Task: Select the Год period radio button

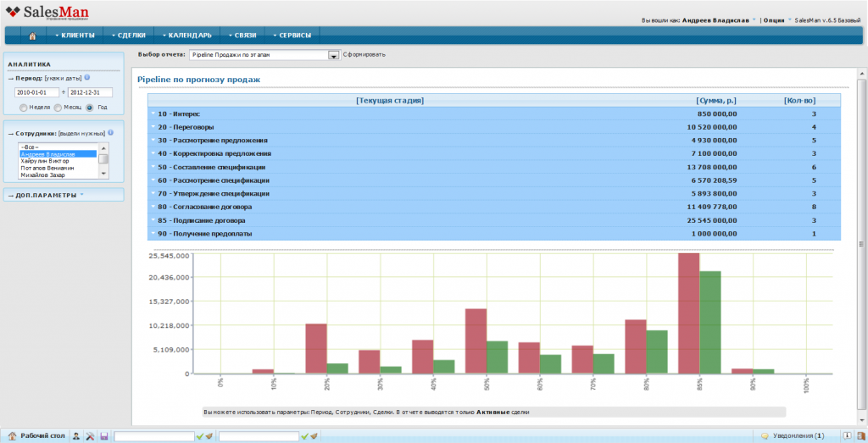Action: click(90, 108)
